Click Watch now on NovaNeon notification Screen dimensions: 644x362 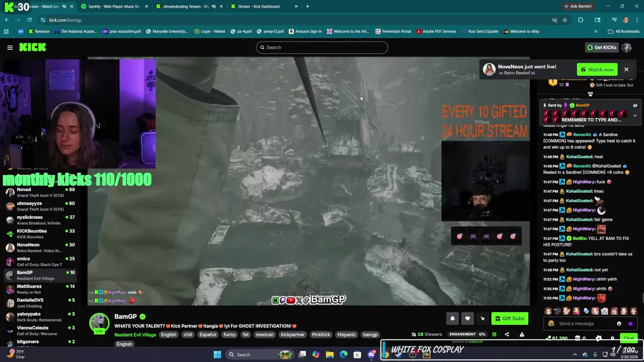pos(597,69)
